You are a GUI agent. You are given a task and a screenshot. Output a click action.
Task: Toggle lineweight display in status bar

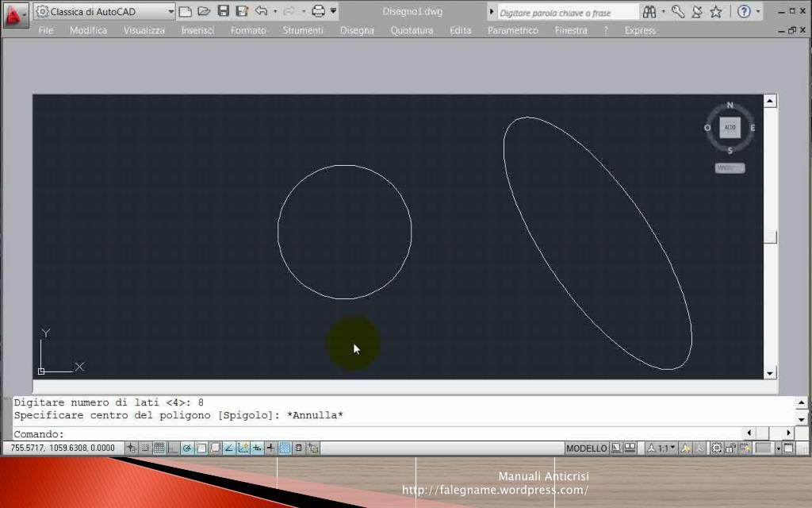[x=270, y=448]
